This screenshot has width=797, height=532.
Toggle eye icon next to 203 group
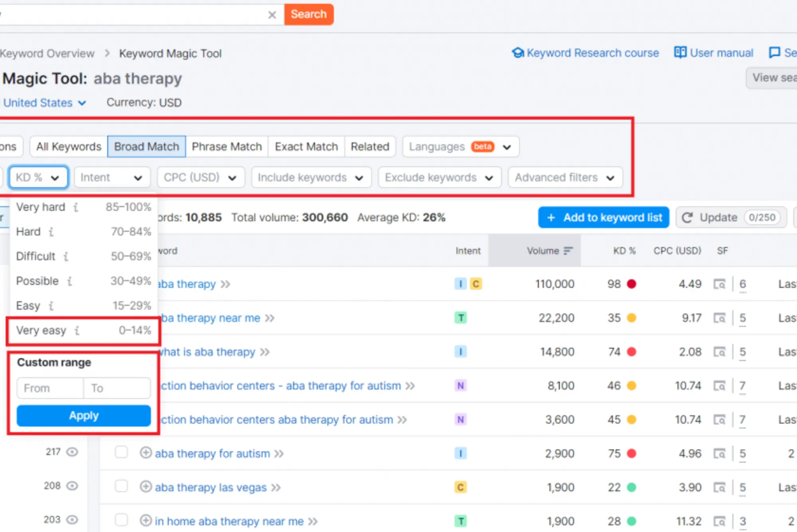(72, 520)
